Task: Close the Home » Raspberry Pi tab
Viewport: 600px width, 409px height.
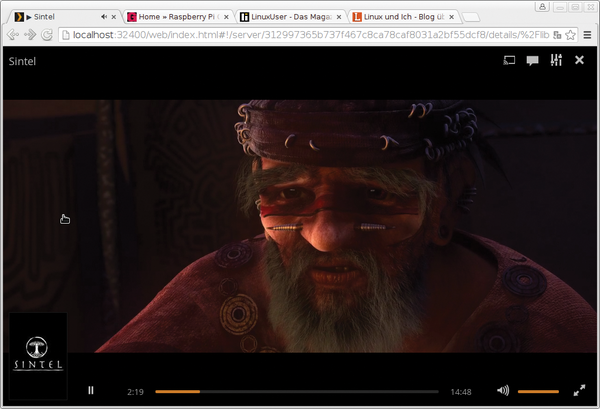Action: coord(226,17)
